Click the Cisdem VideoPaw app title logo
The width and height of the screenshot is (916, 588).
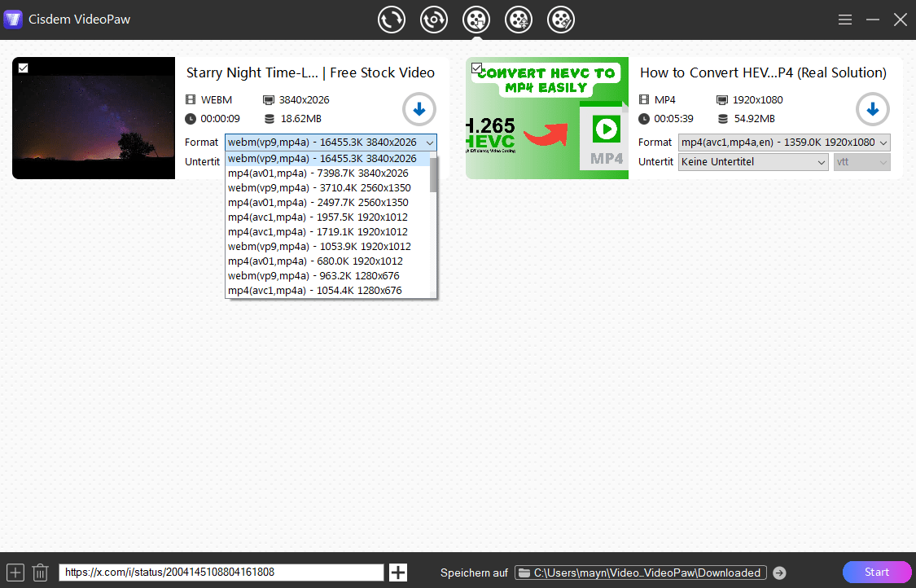click(x=12, y=19)
